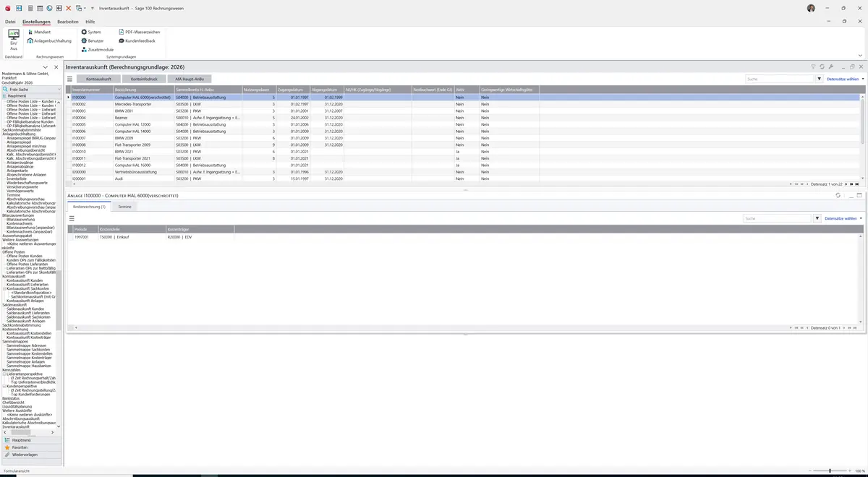This screenshot has width=868, height=477.
Task: Open System settings
Action: pos(91,32)
